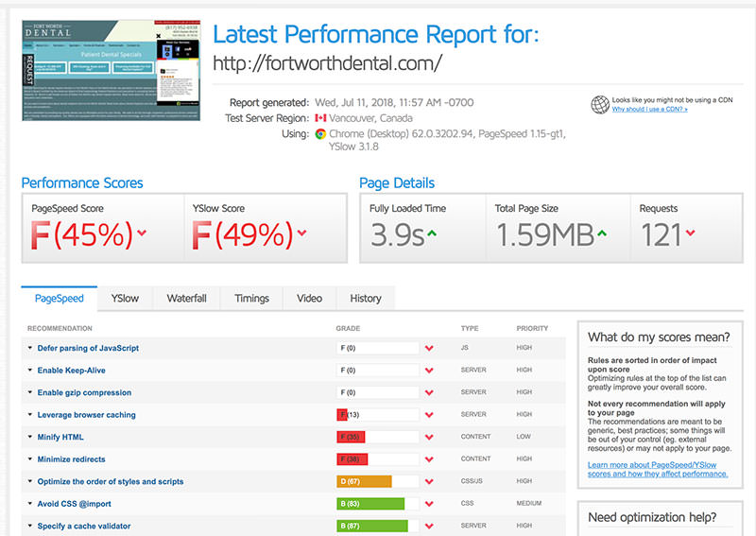
Task: Click Enable Keep-Alive red chevron
Action: click(429, 370)
